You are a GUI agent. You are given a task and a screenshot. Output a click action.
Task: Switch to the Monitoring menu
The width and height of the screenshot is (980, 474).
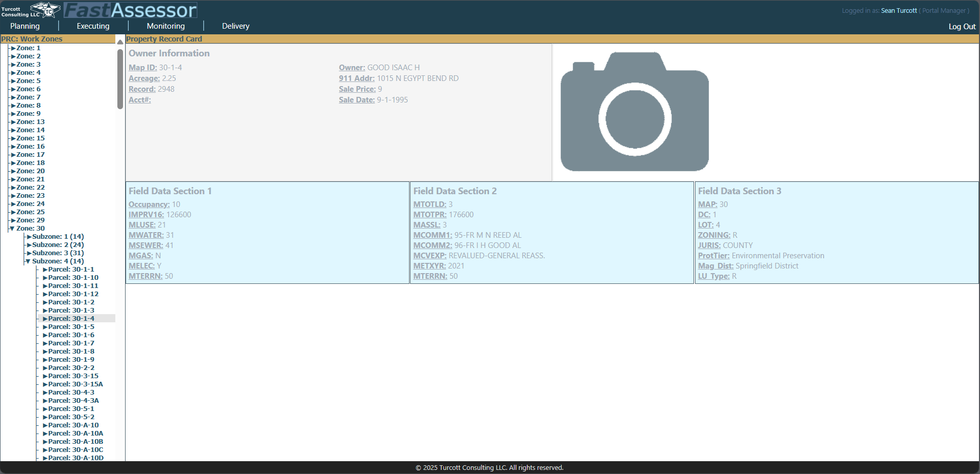pyautogui.click(x=166, y=26)
